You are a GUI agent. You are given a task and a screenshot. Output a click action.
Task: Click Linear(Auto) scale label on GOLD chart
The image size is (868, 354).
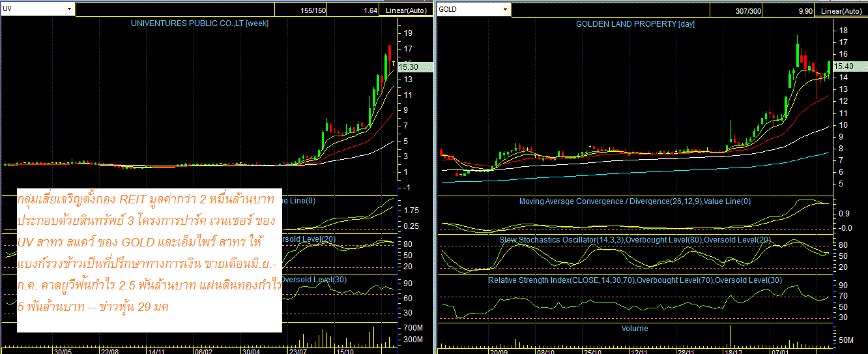coord(841,10)
